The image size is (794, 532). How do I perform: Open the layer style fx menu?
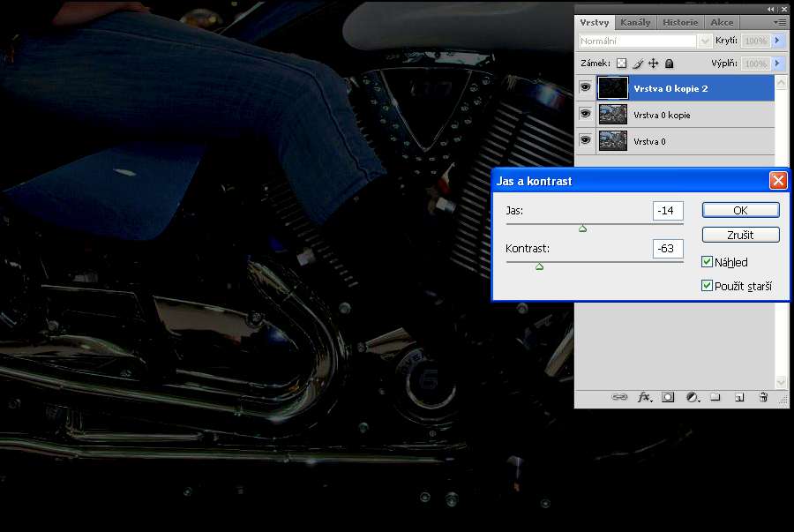(x=644, y=397)
